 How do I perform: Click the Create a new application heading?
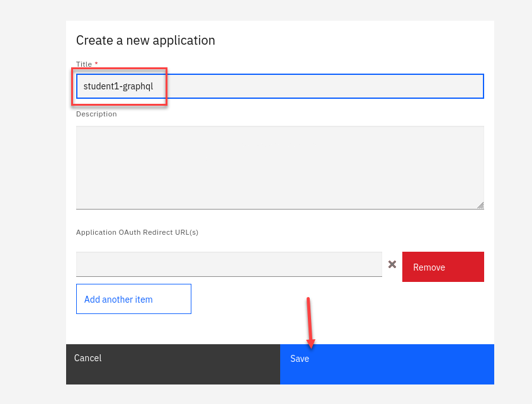pyautogui.click(x=145, y=40)
